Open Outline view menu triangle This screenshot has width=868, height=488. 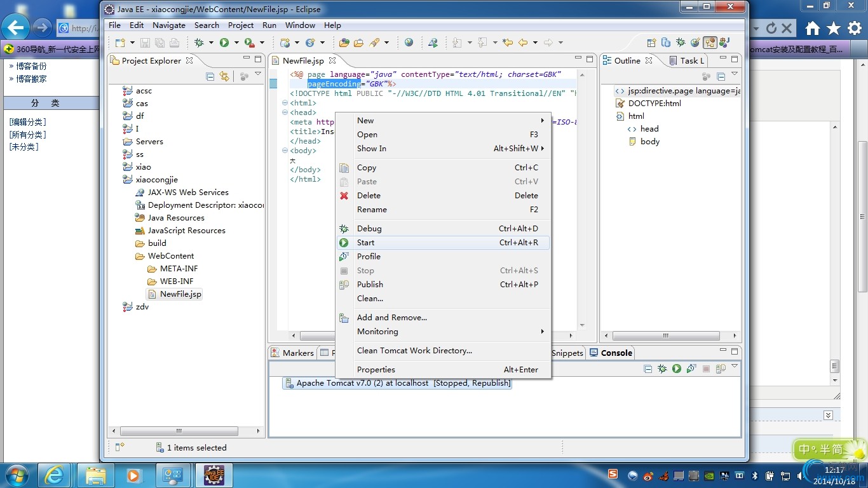point(735,75)
